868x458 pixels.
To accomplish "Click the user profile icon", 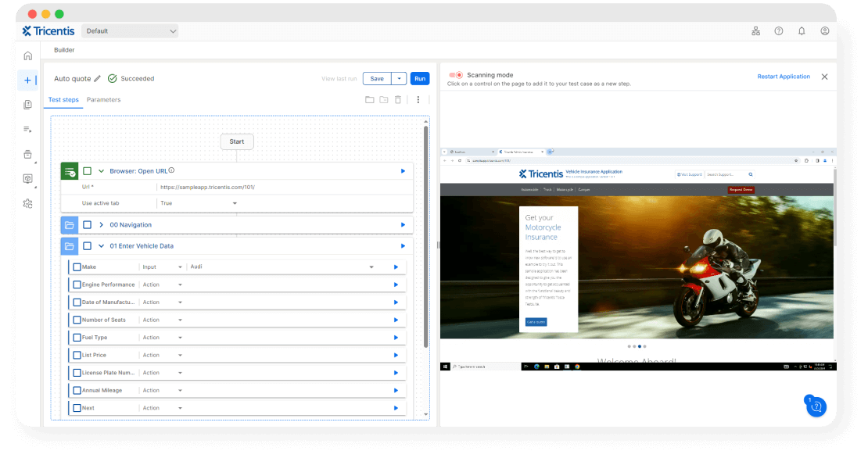I will 824,30.
